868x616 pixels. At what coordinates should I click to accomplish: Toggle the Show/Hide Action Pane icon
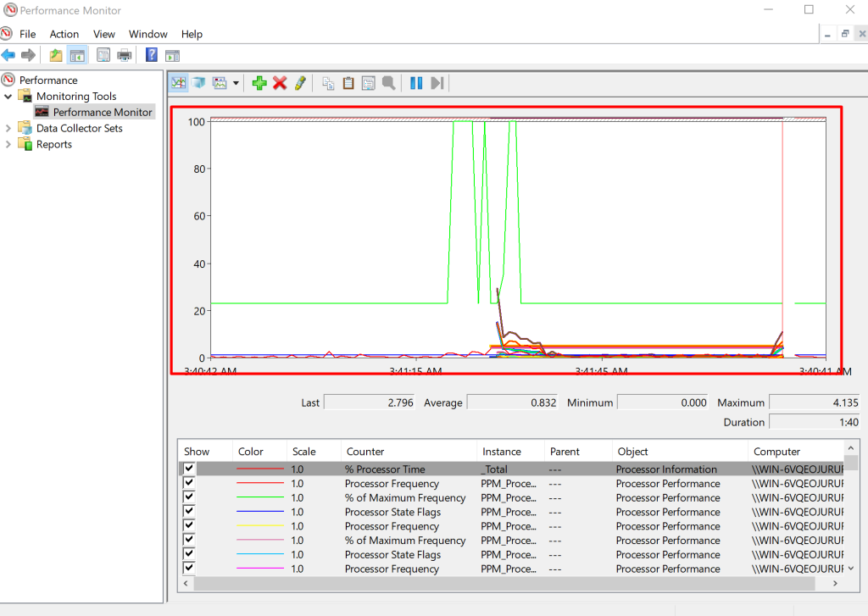173,55
